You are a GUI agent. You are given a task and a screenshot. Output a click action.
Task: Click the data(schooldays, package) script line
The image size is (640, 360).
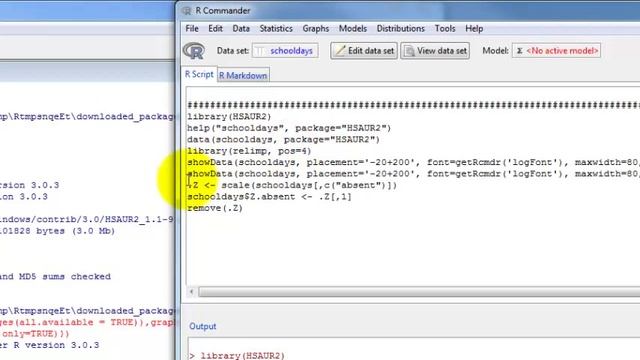coord(283,140)
